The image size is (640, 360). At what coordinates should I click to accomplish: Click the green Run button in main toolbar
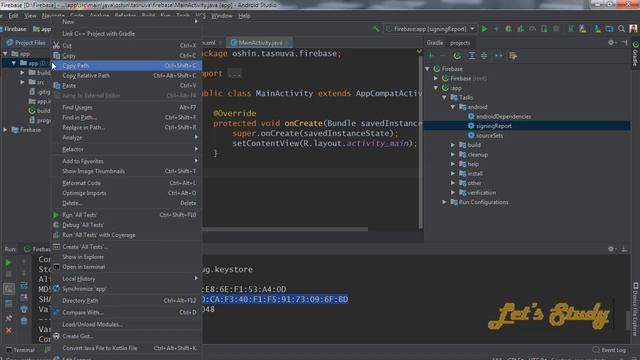click(x=484, y=29)
